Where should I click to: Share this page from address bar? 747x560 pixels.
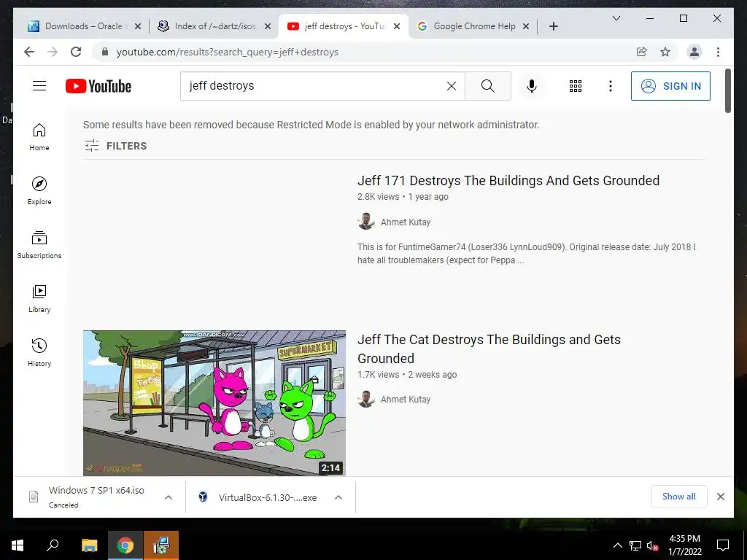(x=642, y=52)
